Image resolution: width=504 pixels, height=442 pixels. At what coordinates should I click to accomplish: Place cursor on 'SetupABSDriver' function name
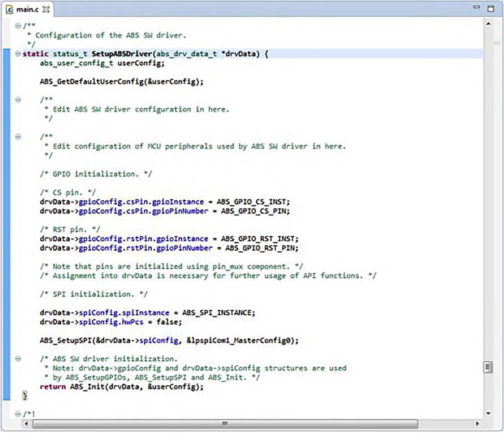click(122, 54)
